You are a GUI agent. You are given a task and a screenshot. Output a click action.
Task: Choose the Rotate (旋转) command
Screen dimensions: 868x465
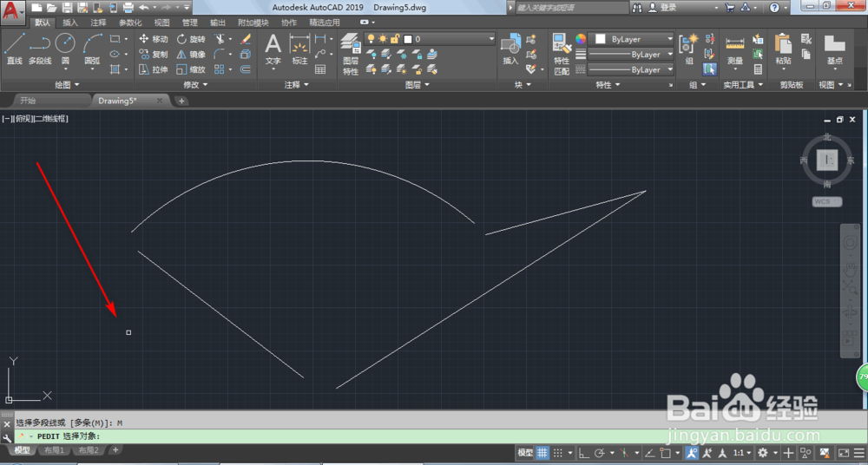tap(191, 39)
